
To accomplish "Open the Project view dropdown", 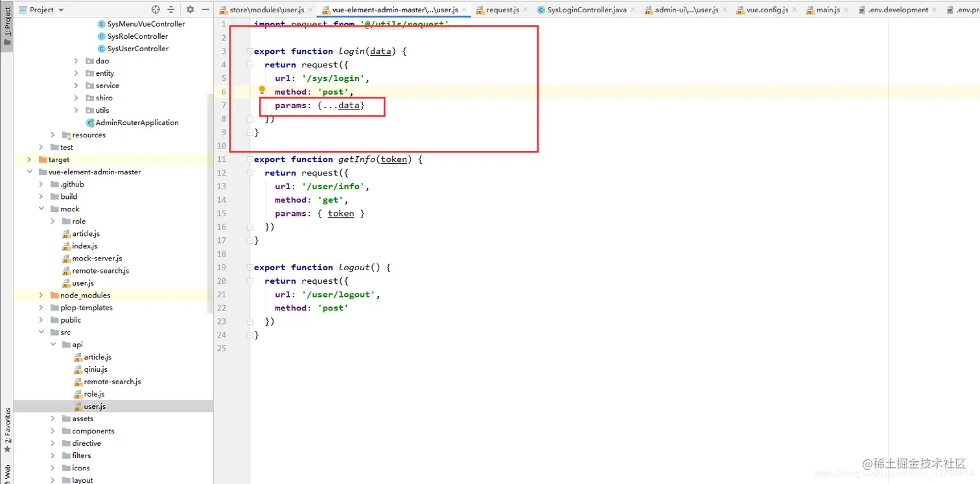I will [x=41, y=10].
